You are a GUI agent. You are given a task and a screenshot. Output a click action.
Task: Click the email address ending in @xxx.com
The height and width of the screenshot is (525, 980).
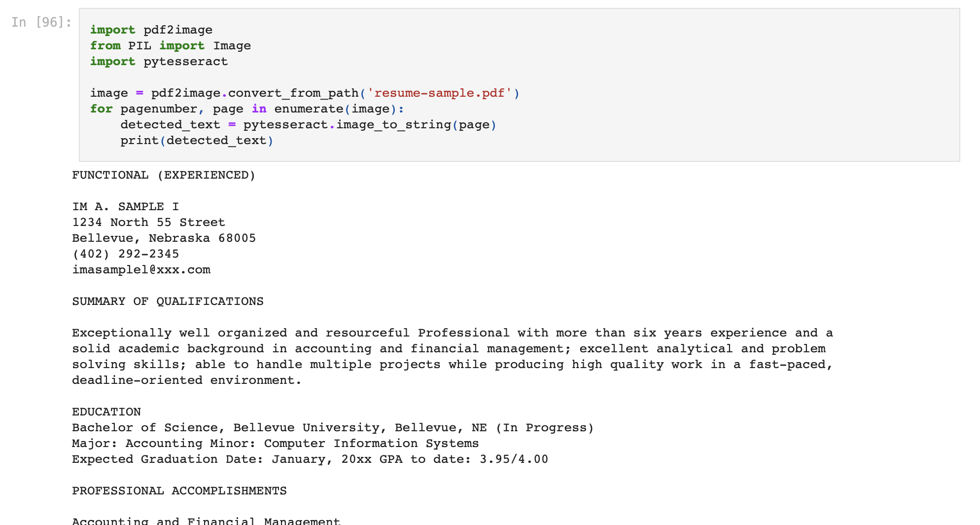click(141, 270)
